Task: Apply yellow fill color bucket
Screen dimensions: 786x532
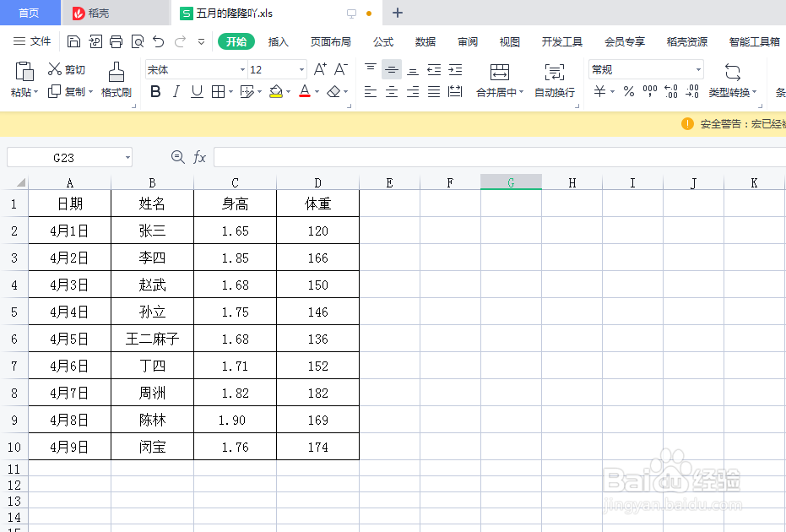Action: coord(276,92)
